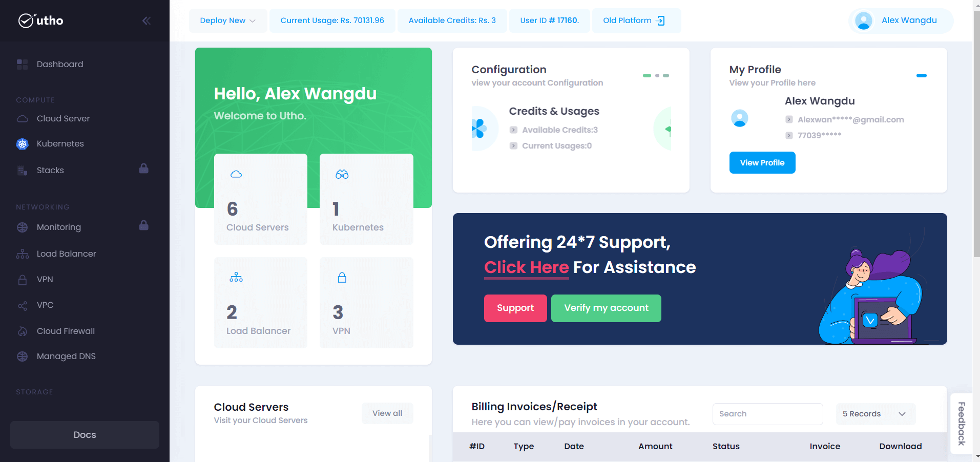Click the User ID # 17160 pill

(549, 20)
